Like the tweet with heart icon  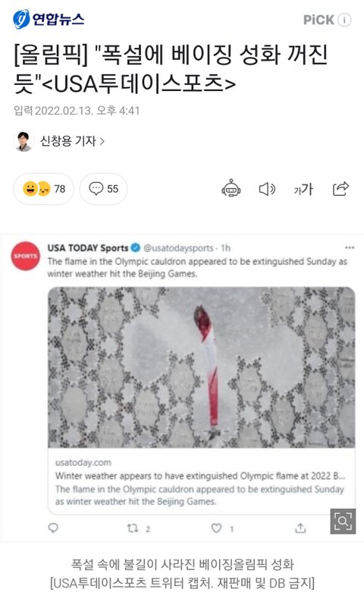pyautogui.click(x=217, y=528)
